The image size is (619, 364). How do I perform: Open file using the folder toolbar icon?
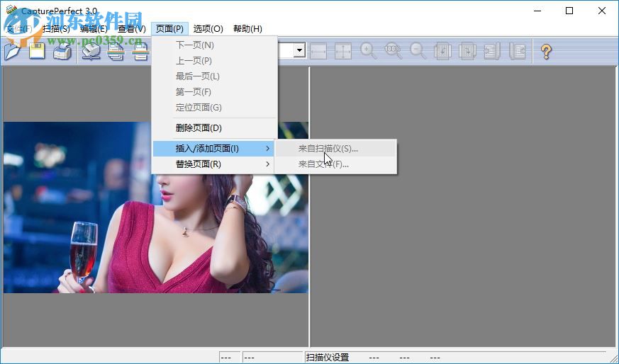12,52
